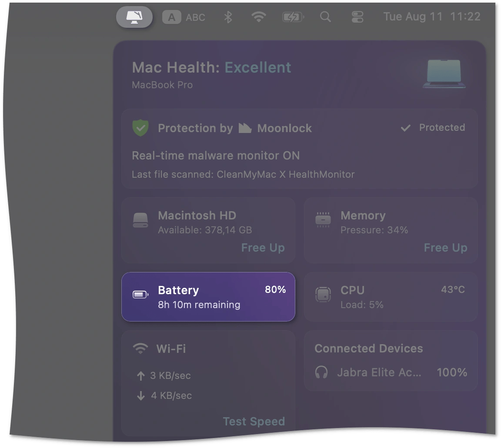Image resolution: width=501 pixels, height=448 pixels.
Task: Select the Battery card
Action: (208, 297)
